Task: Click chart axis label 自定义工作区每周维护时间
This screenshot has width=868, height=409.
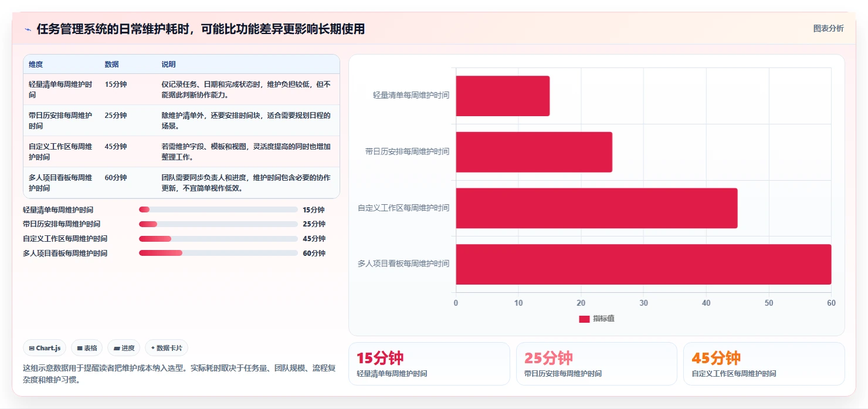Action: (x=404, y=208)
